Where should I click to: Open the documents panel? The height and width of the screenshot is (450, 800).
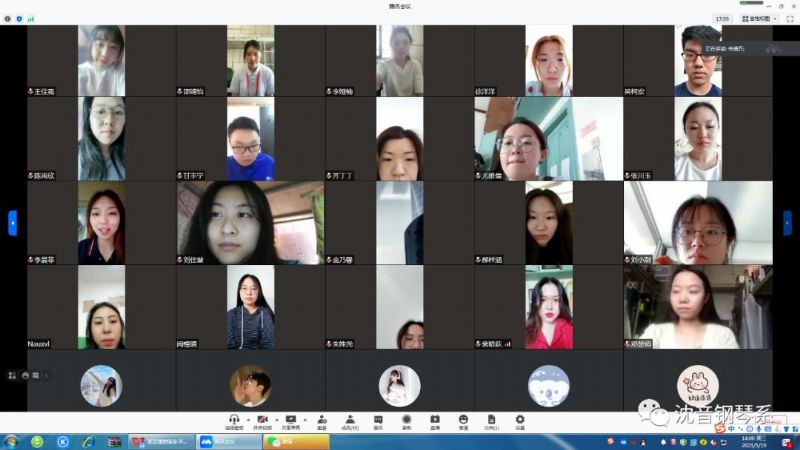click(491, 420)
